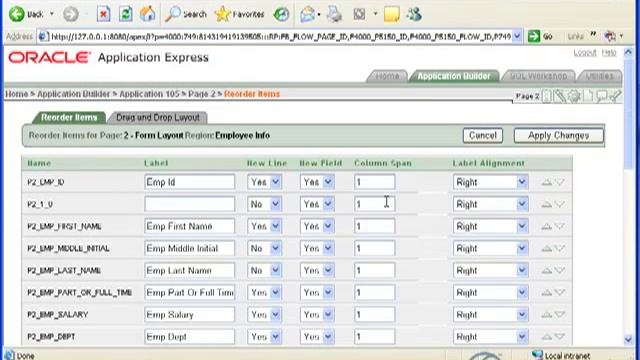Open the page comment bubble icon
Image resolution: width=640 pixels, height=360 pixels.
pos(602,96)
